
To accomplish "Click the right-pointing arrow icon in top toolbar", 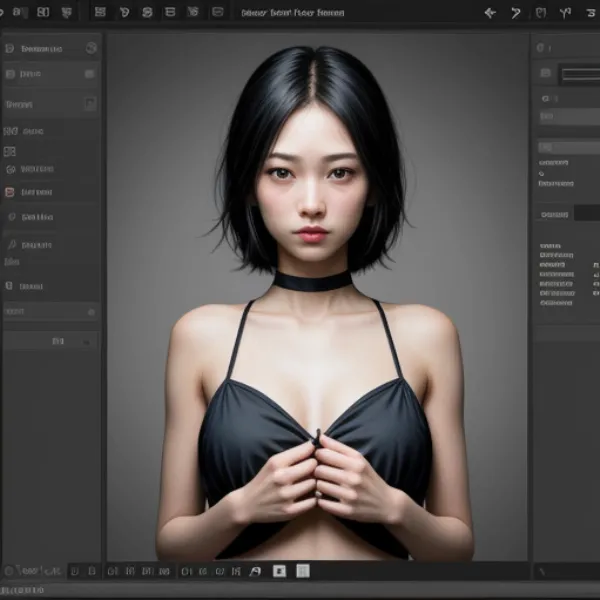I will [x=516, y=13].
